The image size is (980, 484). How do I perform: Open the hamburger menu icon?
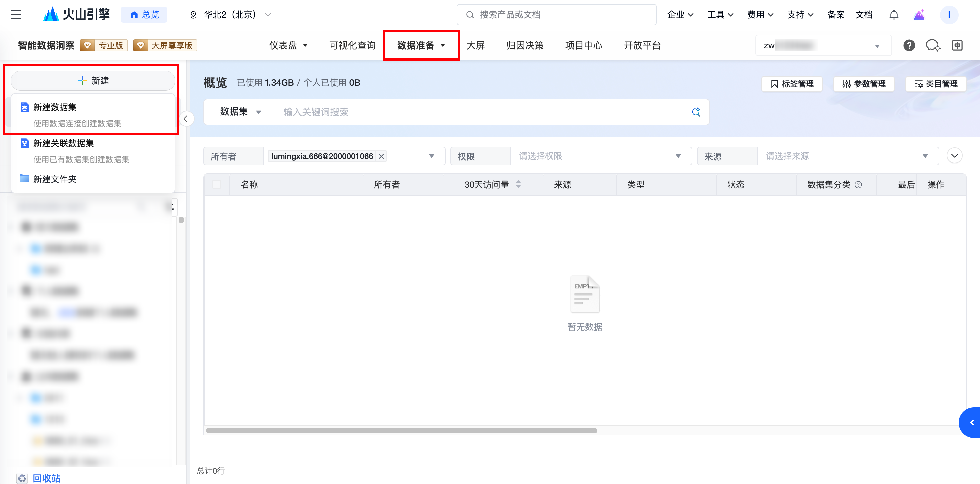click(x=16, y=14)
